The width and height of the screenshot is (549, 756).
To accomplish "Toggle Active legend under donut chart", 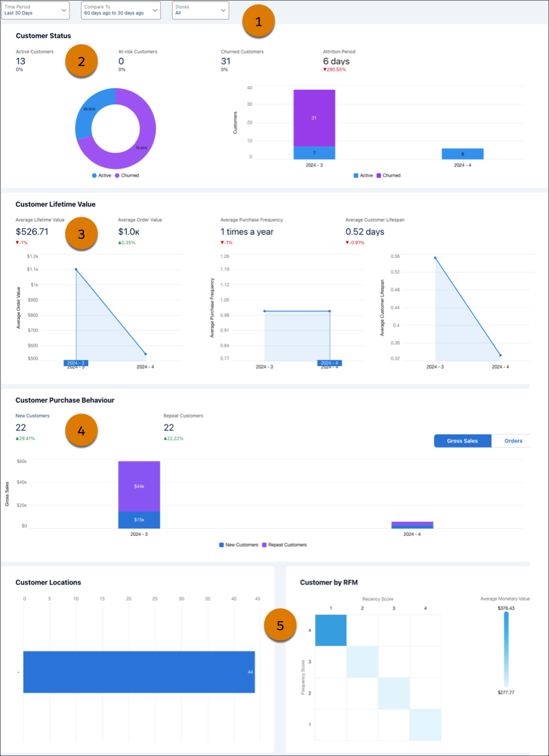I will coord(101,175).
